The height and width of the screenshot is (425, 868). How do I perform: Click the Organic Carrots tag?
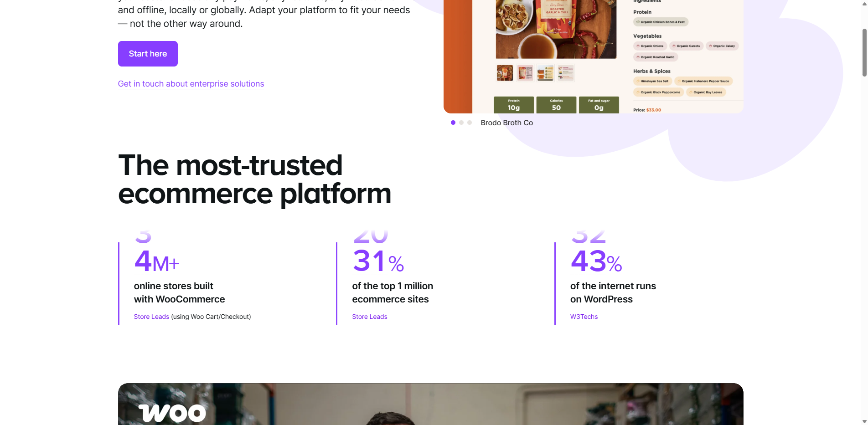(x=686, y=46)
